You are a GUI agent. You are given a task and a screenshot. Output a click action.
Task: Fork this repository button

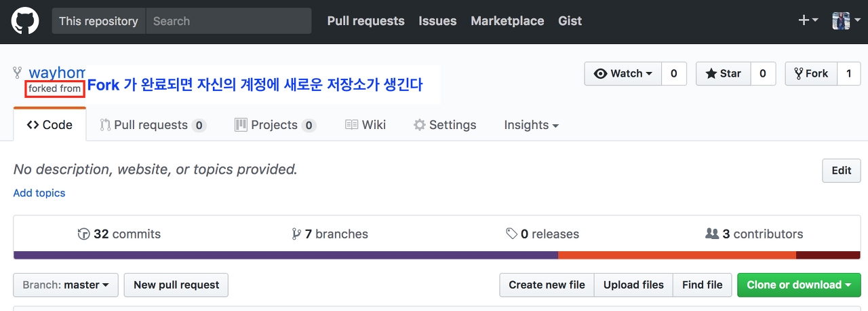point(811,73)
